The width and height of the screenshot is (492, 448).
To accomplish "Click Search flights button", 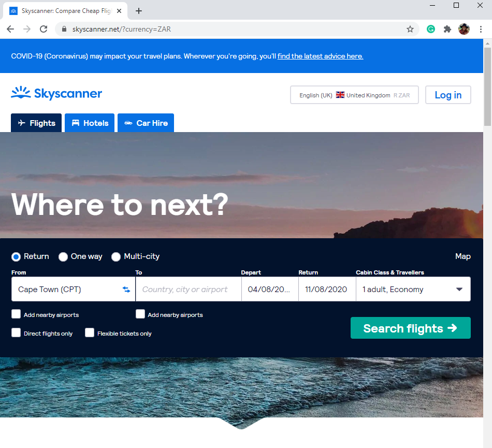I will coord(410,328).
